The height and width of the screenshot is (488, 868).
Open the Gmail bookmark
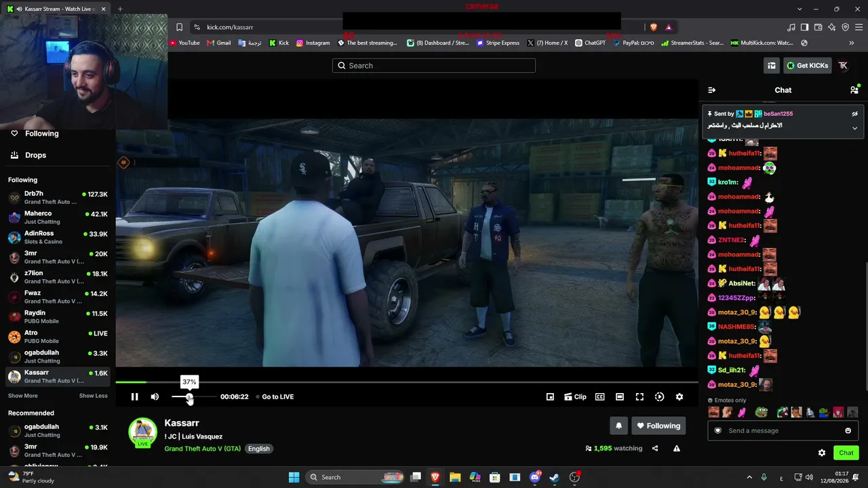pyautogui.click(x=219, y=43)
